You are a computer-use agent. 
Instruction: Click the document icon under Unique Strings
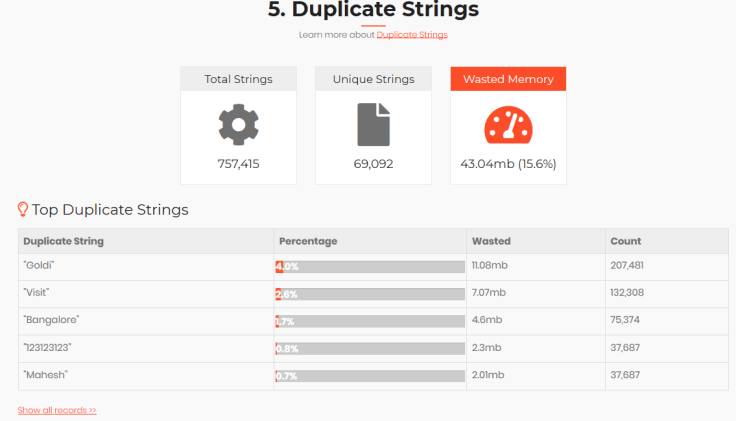(374, 124)
